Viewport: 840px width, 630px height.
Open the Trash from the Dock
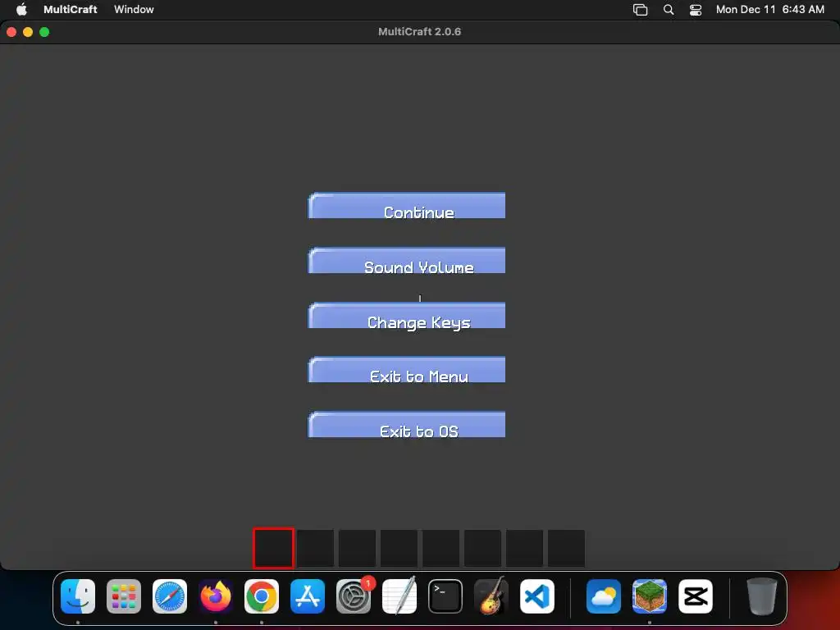pos(762,596)
